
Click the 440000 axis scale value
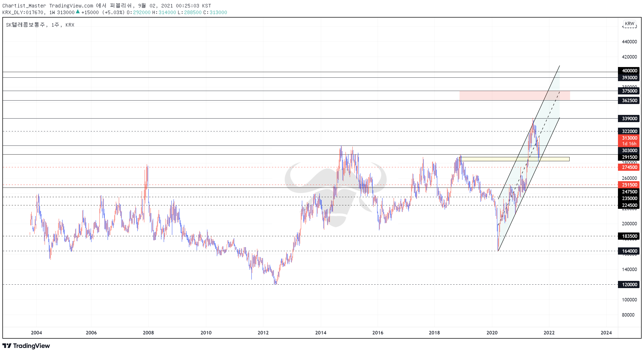point(629,41)
